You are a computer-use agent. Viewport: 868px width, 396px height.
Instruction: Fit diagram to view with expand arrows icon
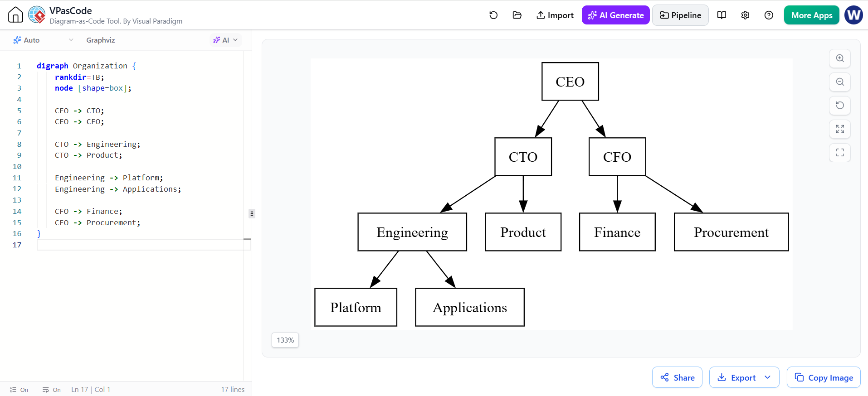tap(840, 129)
